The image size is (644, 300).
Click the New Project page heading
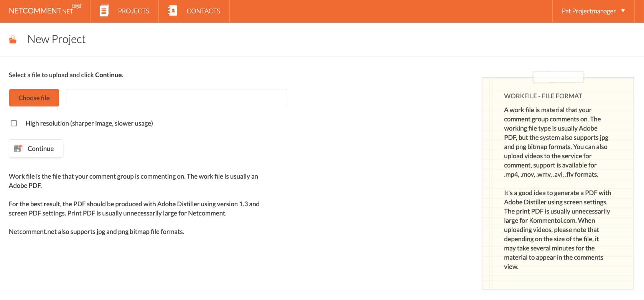(x=56, y=39)
